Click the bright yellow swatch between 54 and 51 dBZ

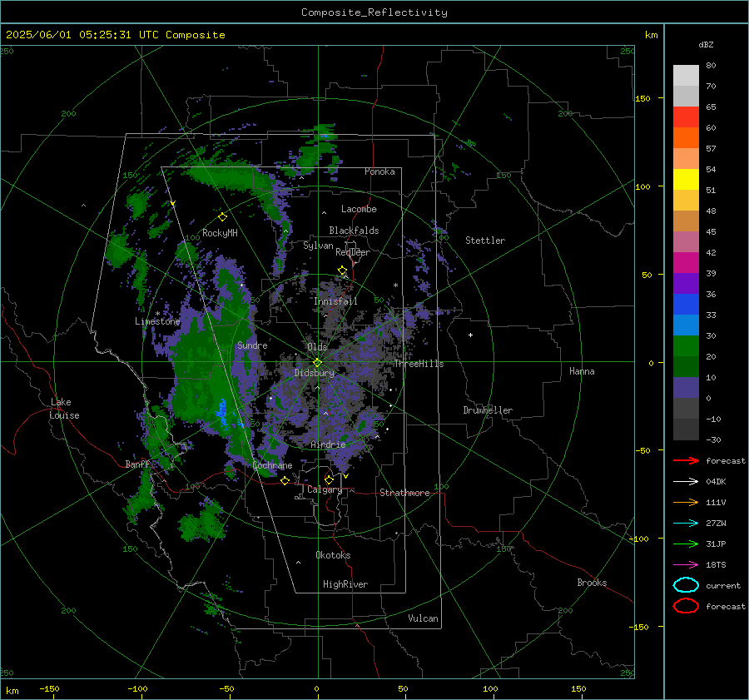tap(686, 180)
